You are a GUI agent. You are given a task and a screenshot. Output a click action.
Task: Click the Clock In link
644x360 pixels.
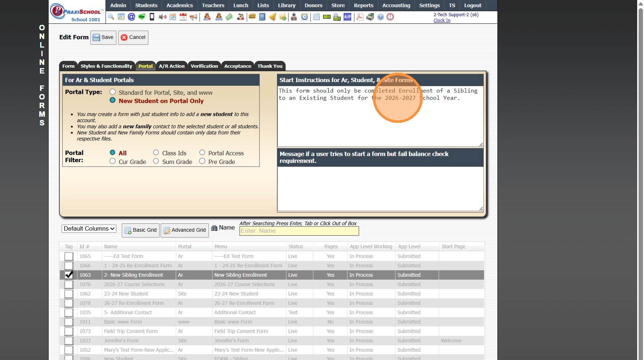pos(442,21)
